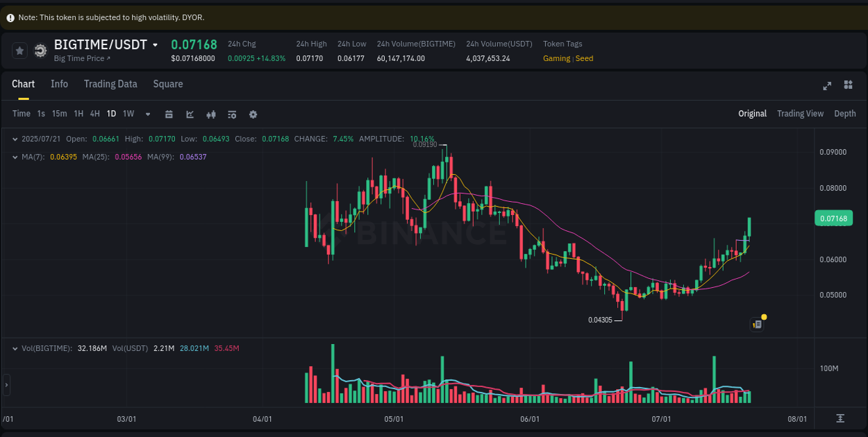Open the Depth chart view
Screen dimensions: 868x437
(x=845, y=113)
